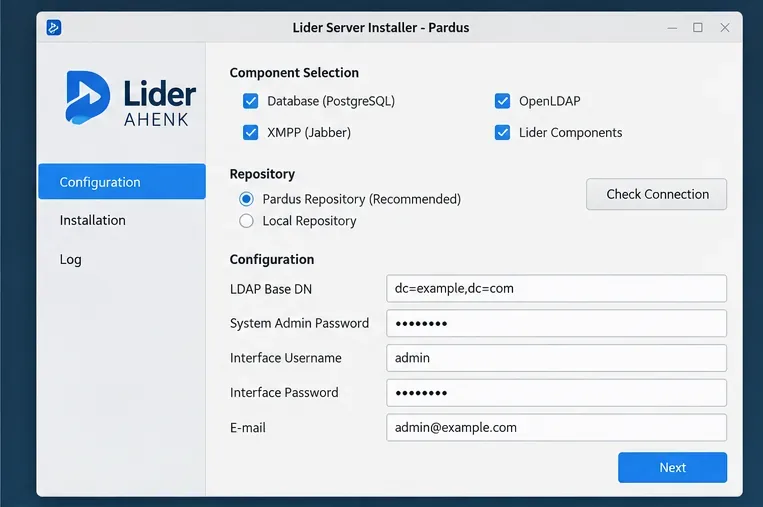Click the System Admin Password label
The height and width of the screenshot is (507, 763).
299,324
